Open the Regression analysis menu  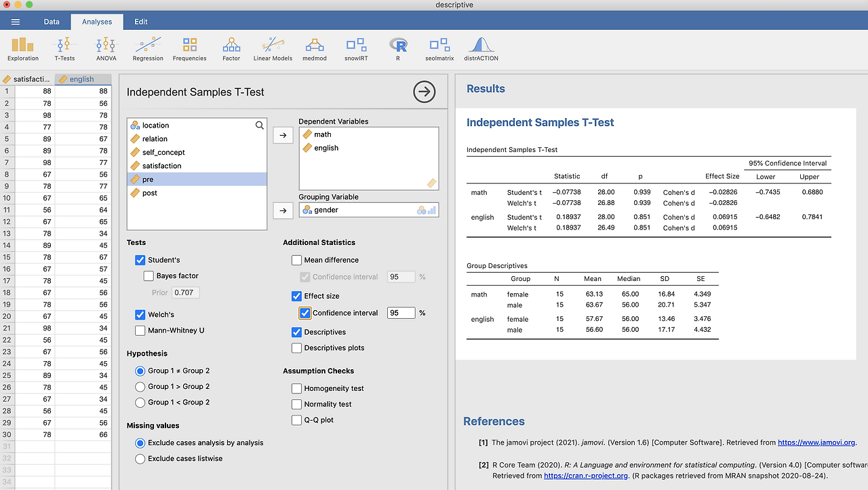tap(148, 49)
